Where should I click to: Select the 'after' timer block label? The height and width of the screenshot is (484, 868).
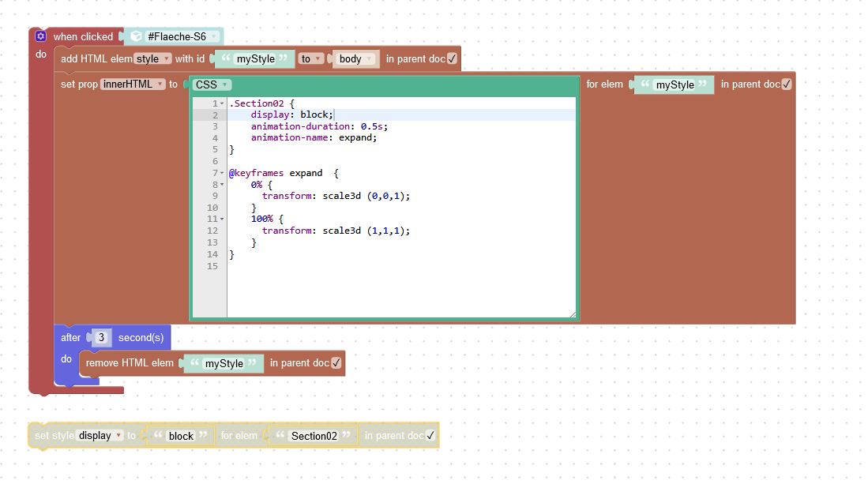(x=70, y=337)
